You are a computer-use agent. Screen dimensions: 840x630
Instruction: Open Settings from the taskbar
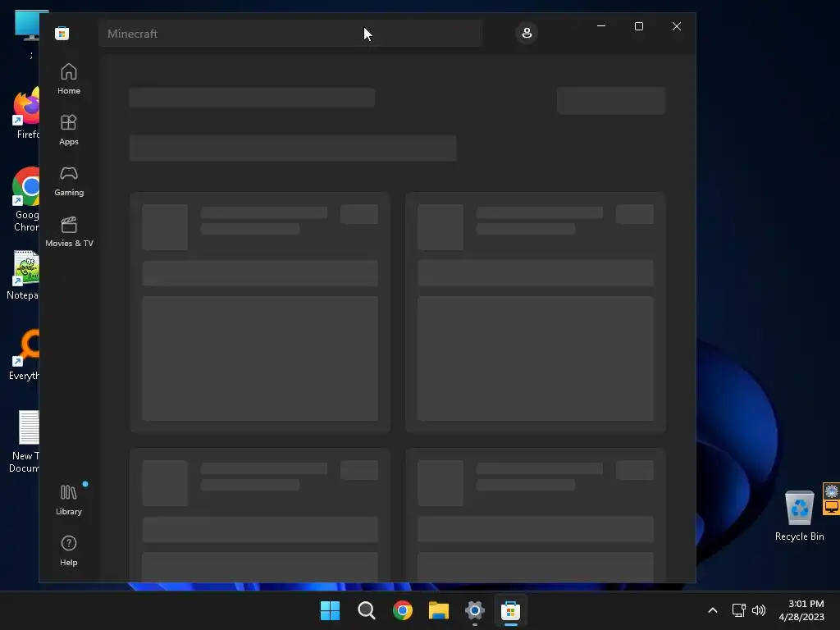tap(475, 610)
